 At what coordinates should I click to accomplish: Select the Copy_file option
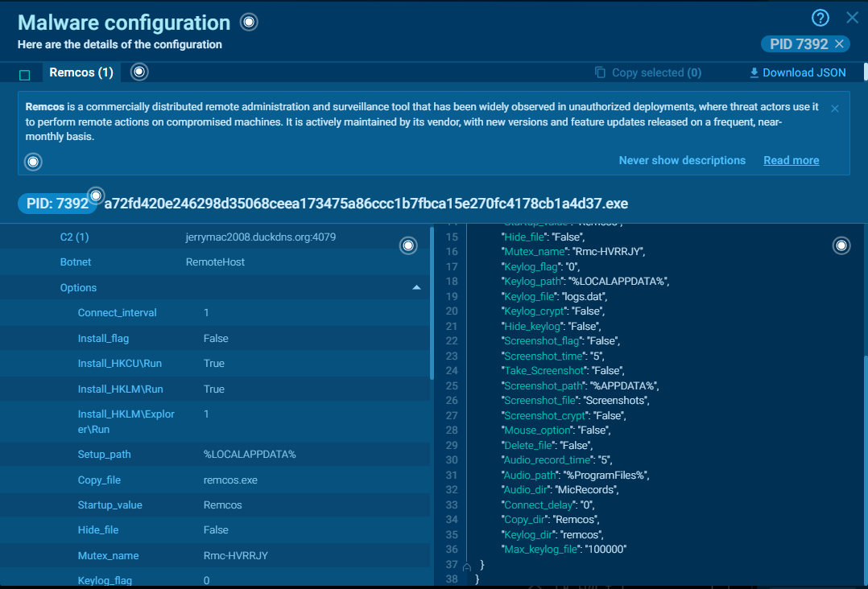tap(215, 480)
